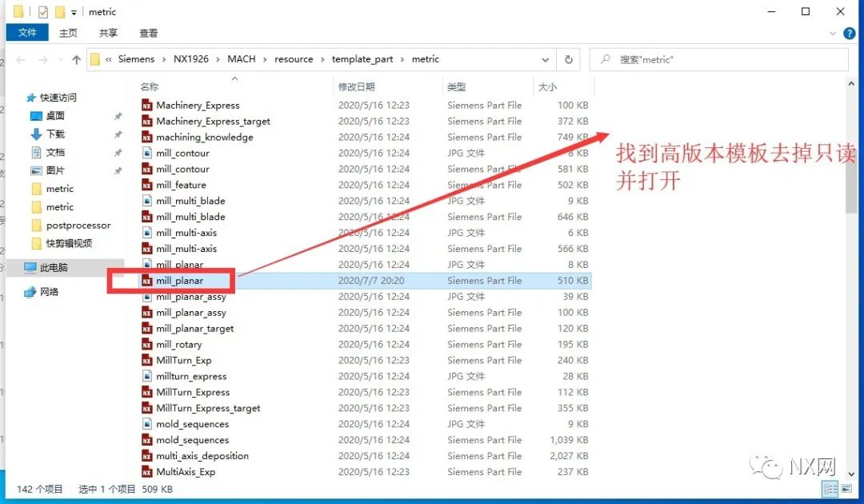Click the NX icon of MillTurn_Express_target file
The image size is (864, 504).
coord(146,409)
